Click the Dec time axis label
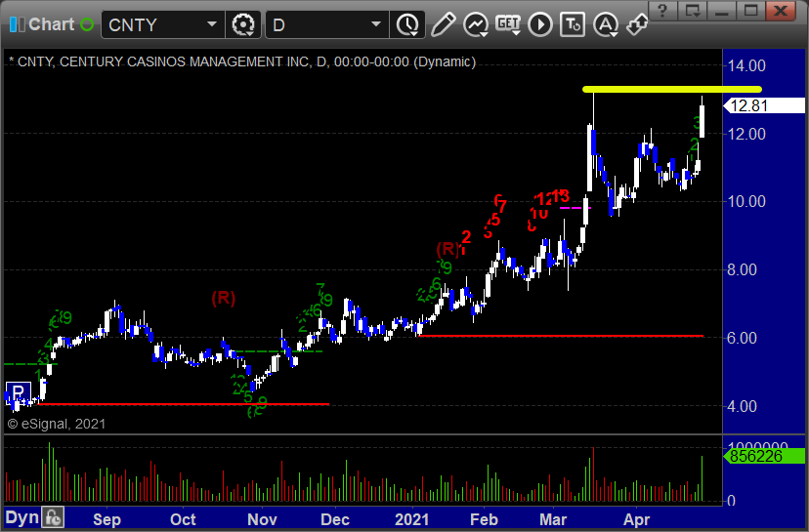Image resolution: width=809 pixels, height=532 pixels. click(335, 519)
